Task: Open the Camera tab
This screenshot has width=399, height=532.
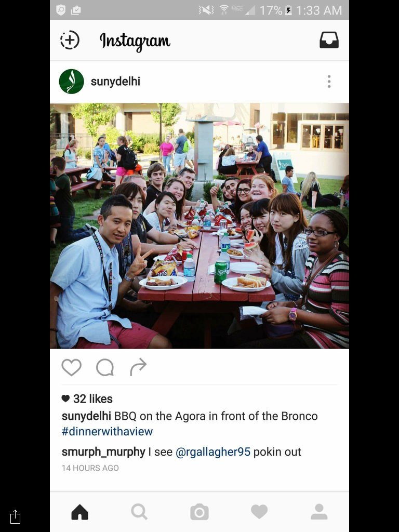Action: (x=199, y=512)
